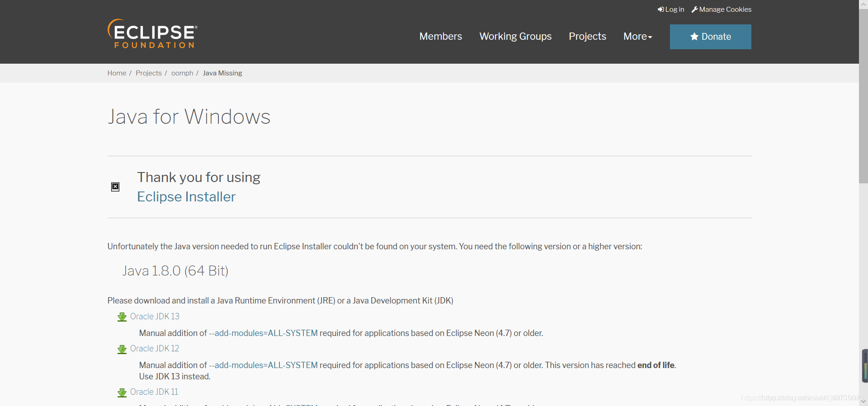The height and width of the screenshot is (406, 868).
Task: Click the download icon next to Oracle JDK 12
Action: click(122, 349)
